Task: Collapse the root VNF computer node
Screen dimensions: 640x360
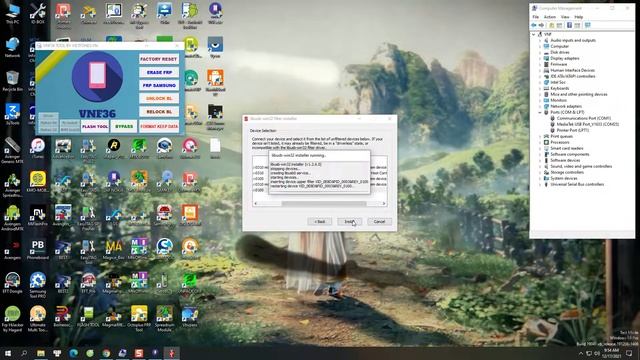Action: 534,34
